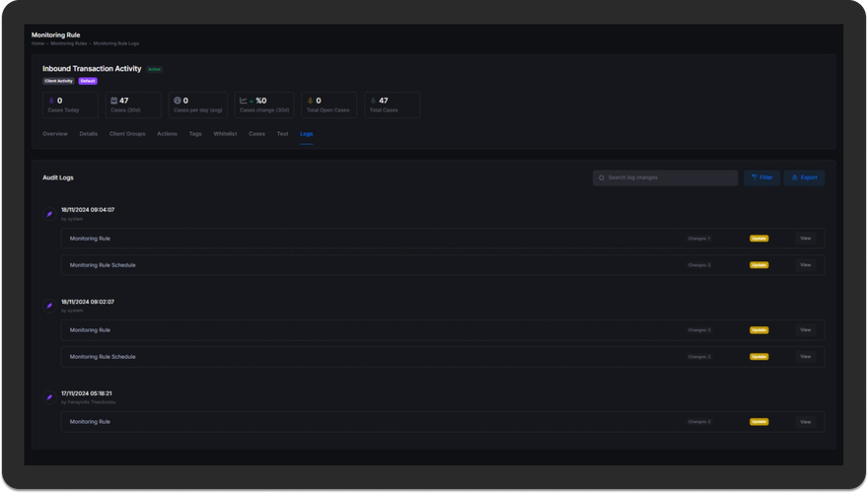View Monitoring Rule Schedule change at 09:04:07
This screenshot has height=493, width=868.
tap(806, 265)
